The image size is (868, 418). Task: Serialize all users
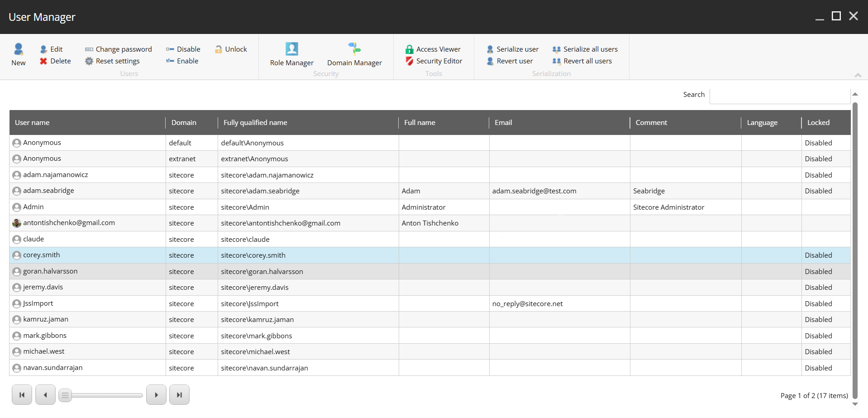(585, 49)
